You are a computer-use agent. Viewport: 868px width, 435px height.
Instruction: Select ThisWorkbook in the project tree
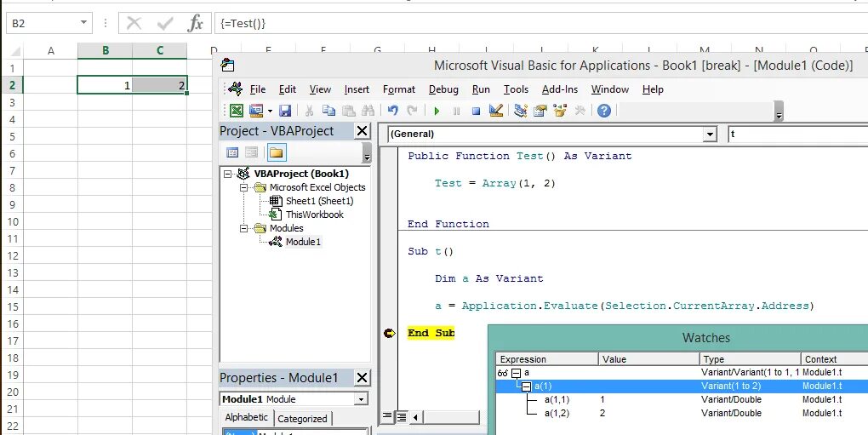point(314,215)
